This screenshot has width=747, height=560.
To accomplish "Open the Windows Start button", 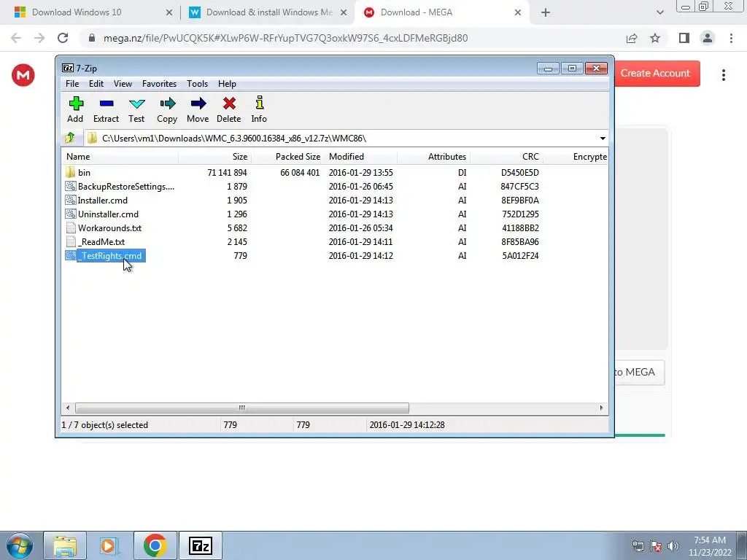I will tap(20, 545).
